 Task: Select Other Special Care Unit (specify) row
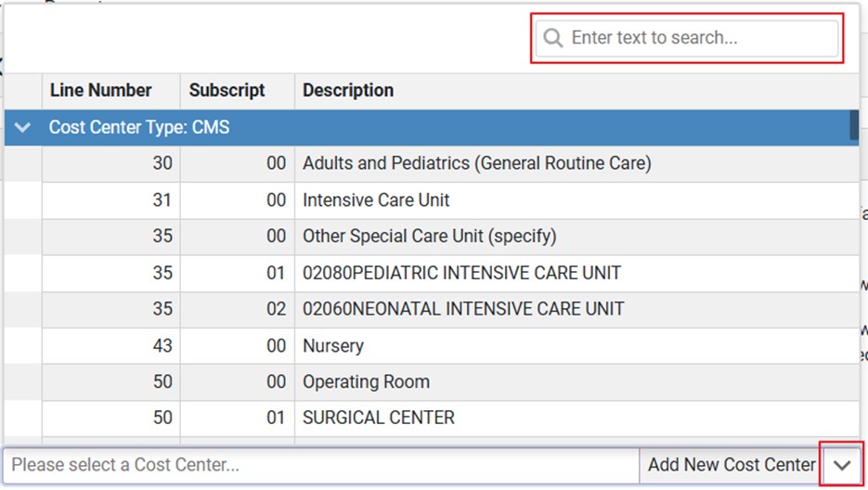point(429,236)
